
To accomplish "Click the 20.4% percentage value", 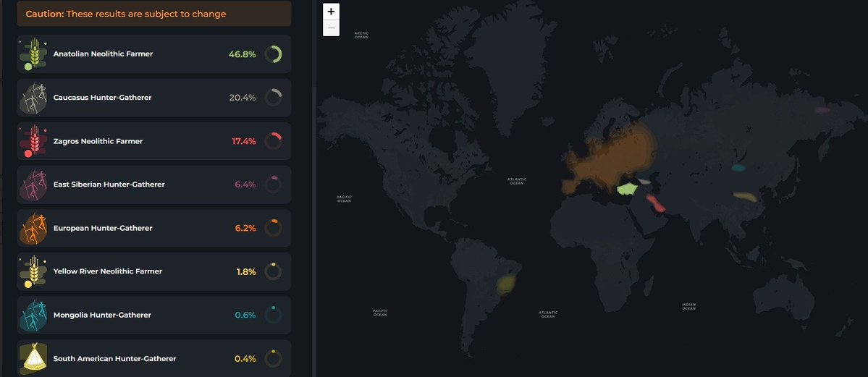I will pyautogui.click(x=243, y=98).
